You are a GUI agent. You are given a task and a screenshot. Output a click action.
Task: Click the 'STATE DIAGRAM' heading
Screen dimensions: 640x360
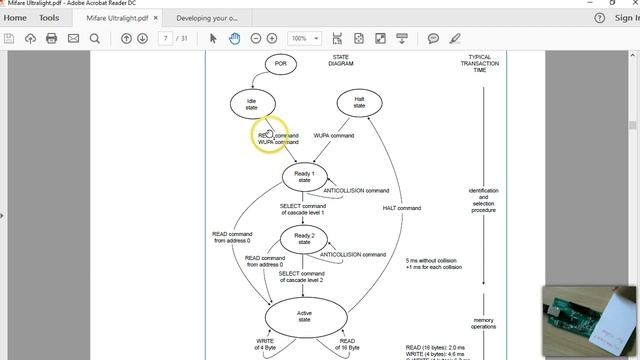(341, 60)
